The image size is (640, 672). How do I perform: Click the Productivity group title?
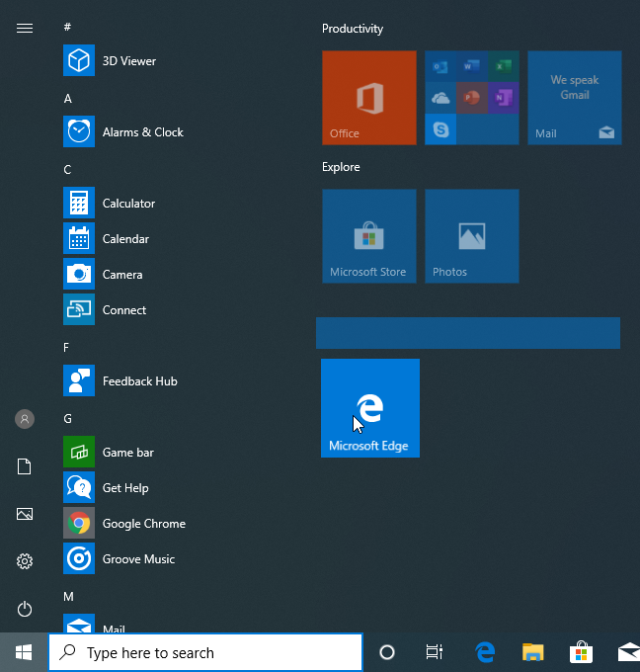(x=353, y=29)
